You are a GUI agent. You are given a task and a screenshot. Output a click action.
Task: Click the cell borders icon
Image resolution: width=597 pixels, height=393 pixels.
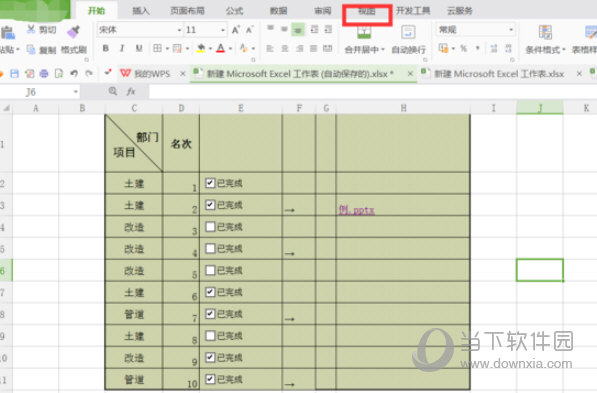click(157, 48)
